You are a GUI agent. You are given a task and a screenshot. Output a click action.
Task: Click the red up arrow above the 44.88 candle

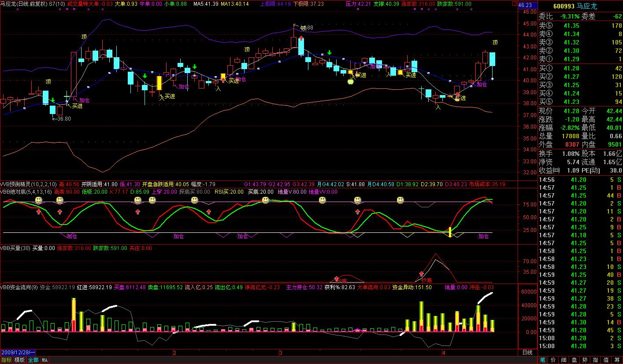click(x=300, y=38)
